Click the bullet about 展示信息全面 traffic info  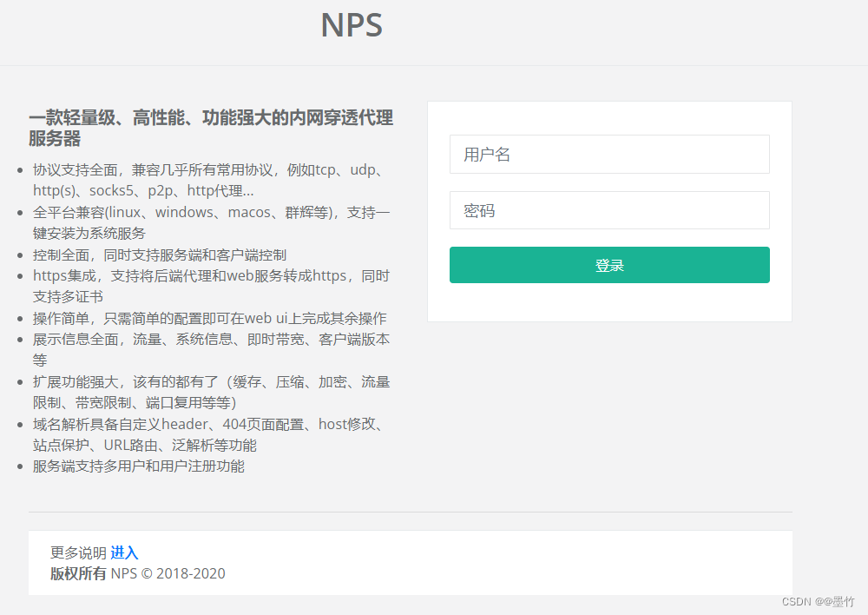click(211, 349)
